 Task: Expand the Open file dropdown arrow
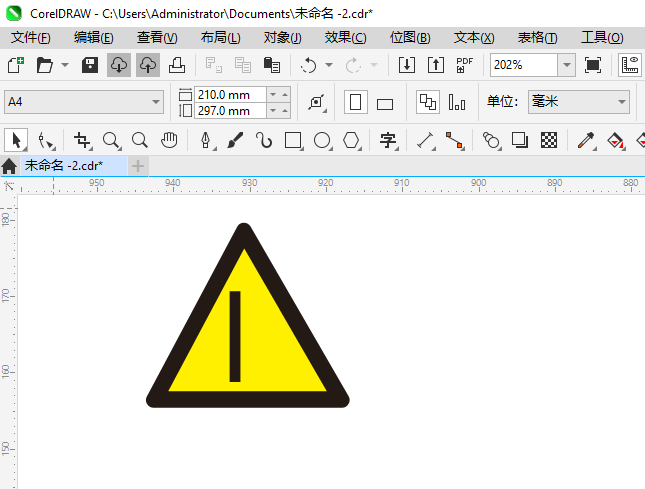point(65,65)
